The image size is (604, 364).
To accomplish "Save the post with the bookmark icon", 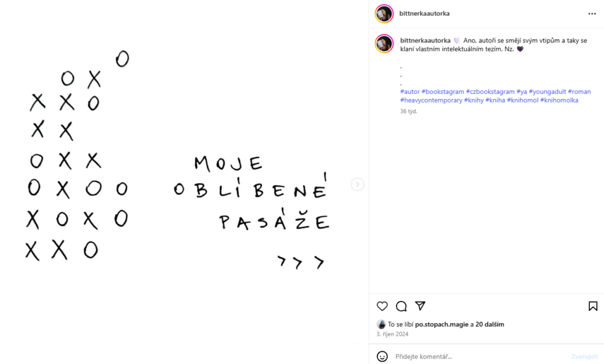I will click(593, 306).
